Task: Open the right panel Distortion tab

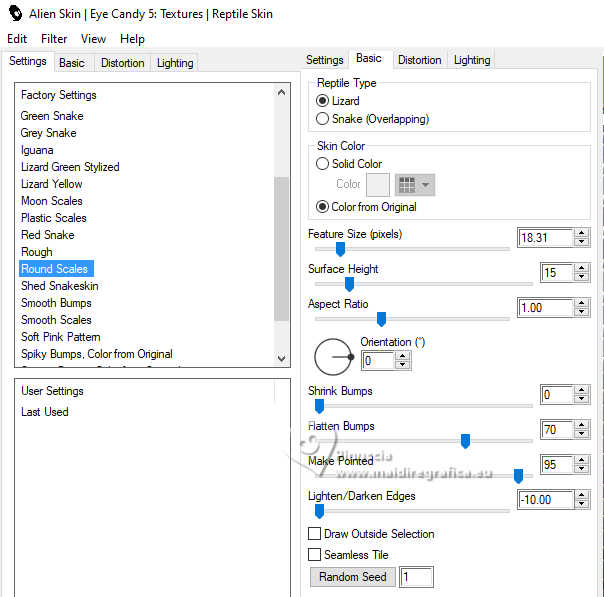Action: tap(419, 60)
